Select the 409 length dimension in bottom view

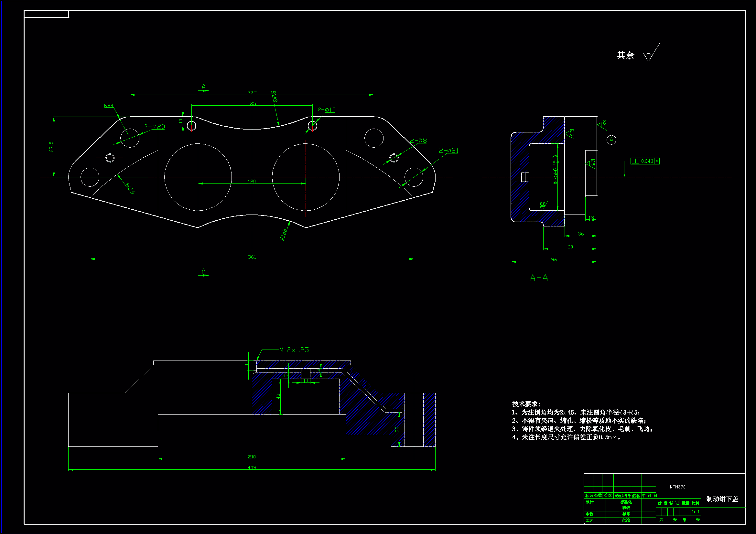(252, 467)
